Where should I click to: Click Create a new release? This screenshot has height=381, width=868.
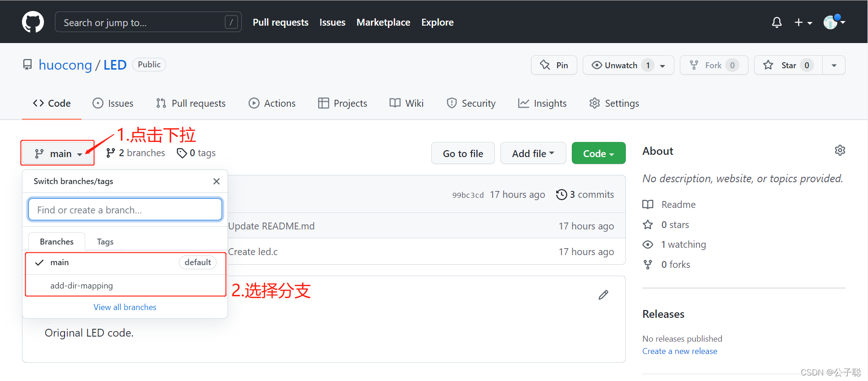coord(679,351)
